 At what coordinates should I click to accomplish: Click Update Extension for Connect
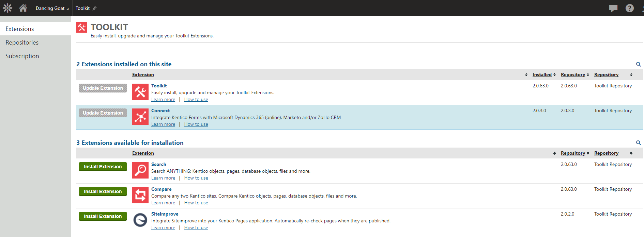pyautogui.click(x=103, y=113)
